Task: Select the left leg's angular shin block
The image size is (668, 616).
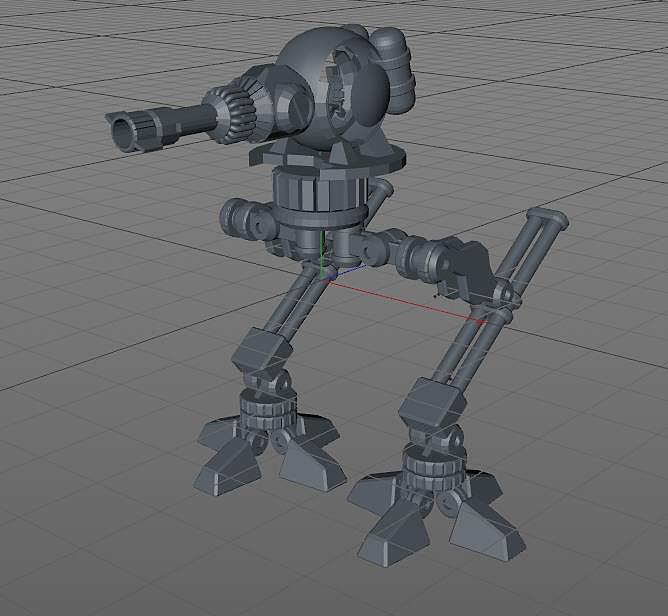Action: click(x=261, y=352)
